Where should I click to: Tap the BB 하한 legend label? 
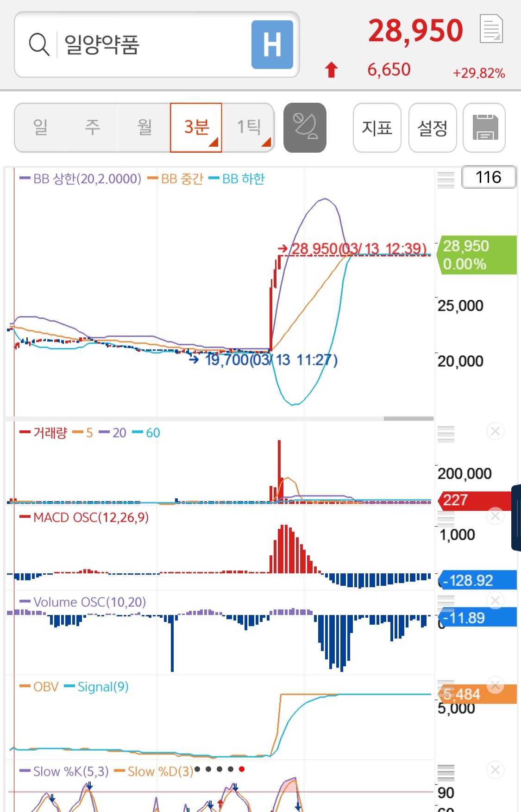tap(237, 179)
